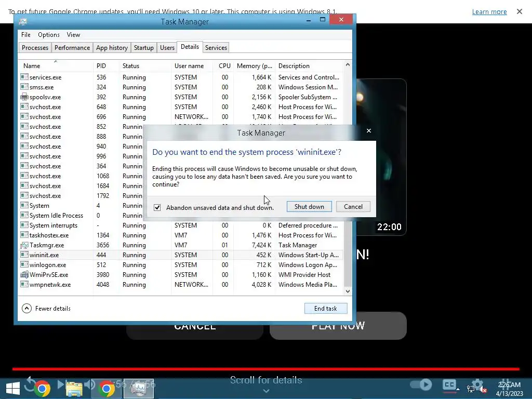Click Task Manager title bar app icon
This screenshot has height=399, width=532.
point(23,22)
